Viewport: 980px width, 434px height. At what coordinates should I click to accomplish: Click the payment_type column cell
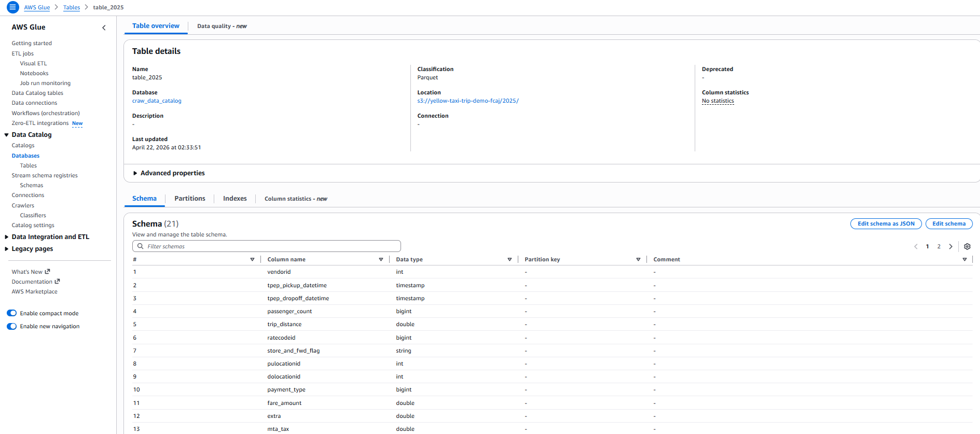pyautogui.click(x=286, y=389)
